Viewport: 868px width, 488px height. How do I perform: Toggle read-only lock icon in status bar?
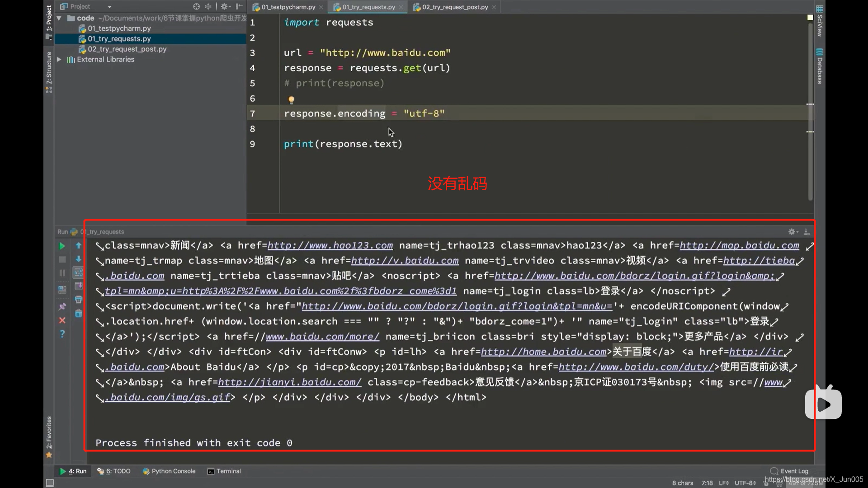[766, 483]
